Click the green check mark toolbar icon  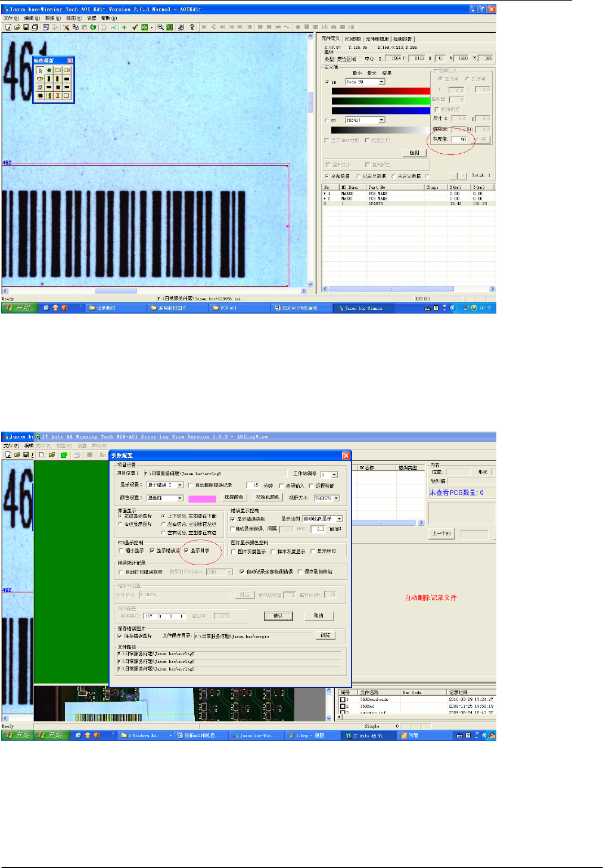coord(135,27)
